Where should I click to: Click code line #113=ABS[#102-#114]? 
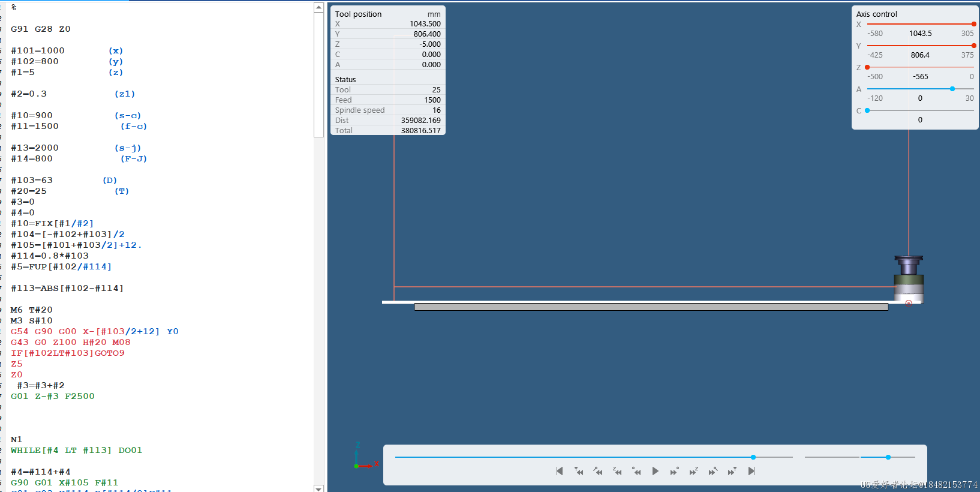(67, 288)
